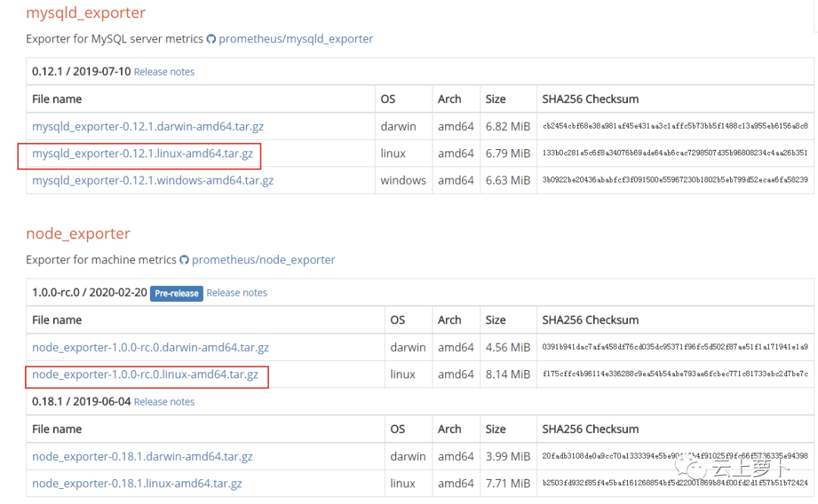
Task: Click 'Exporter for MySQL server metrics' text
Action: coord(114,39)
